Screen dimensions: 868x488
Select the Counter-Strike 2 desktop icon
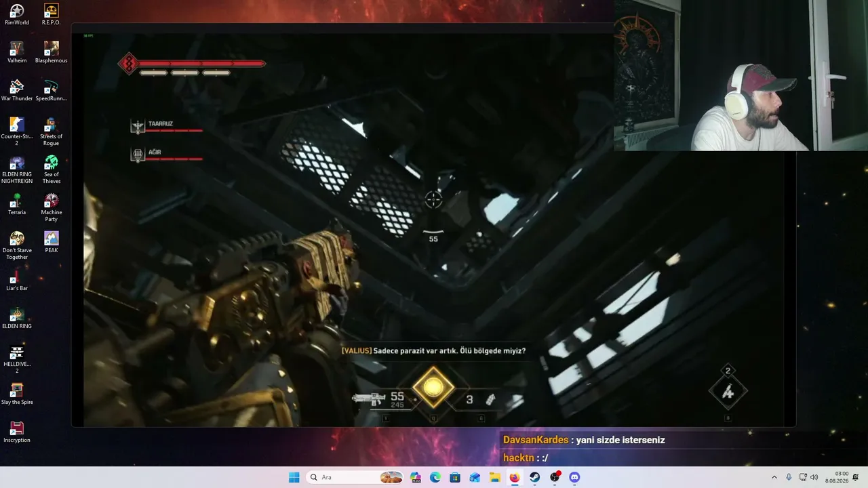[x=17, y=131]
